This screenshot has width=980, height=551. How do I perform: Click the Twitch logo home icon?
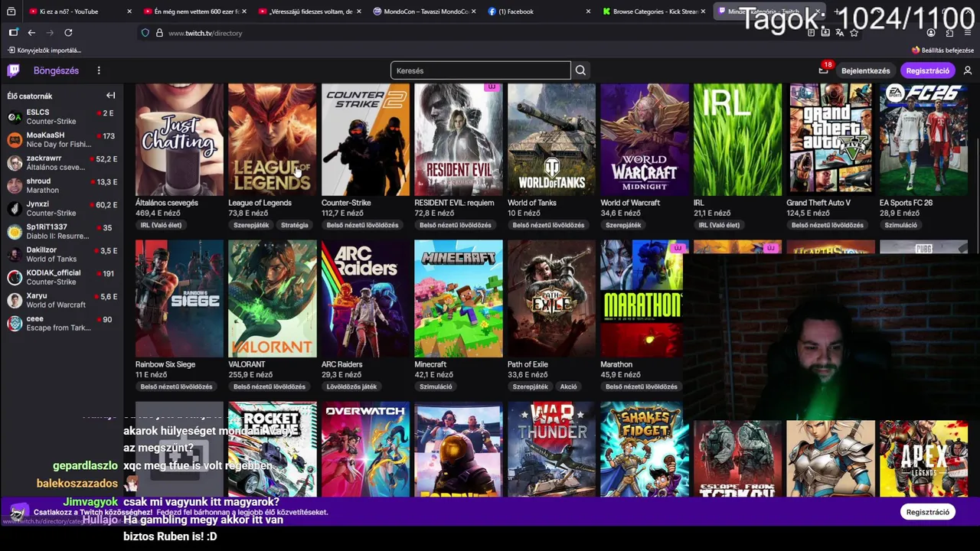click(14, 70)
